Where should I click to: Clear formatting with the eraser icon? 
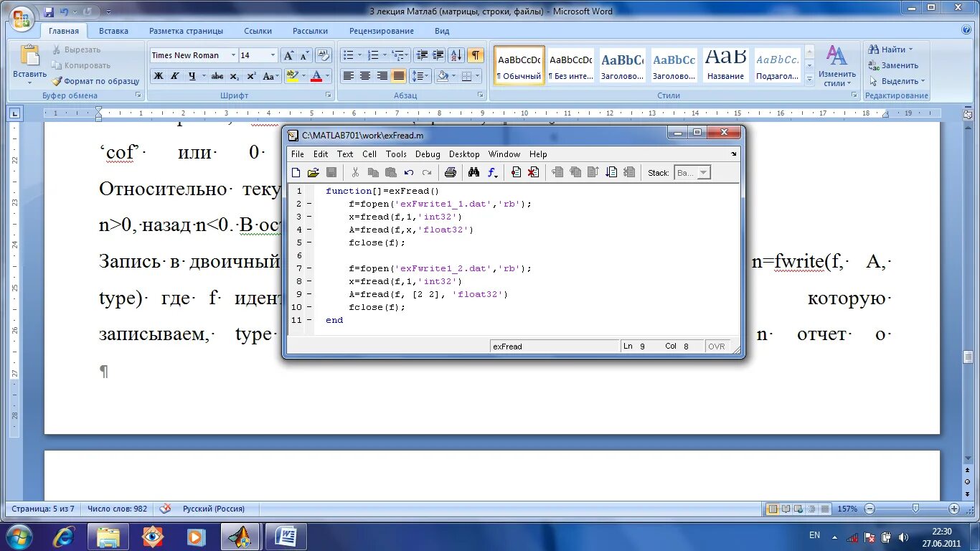pyautogui.click(x=324, y=55)
